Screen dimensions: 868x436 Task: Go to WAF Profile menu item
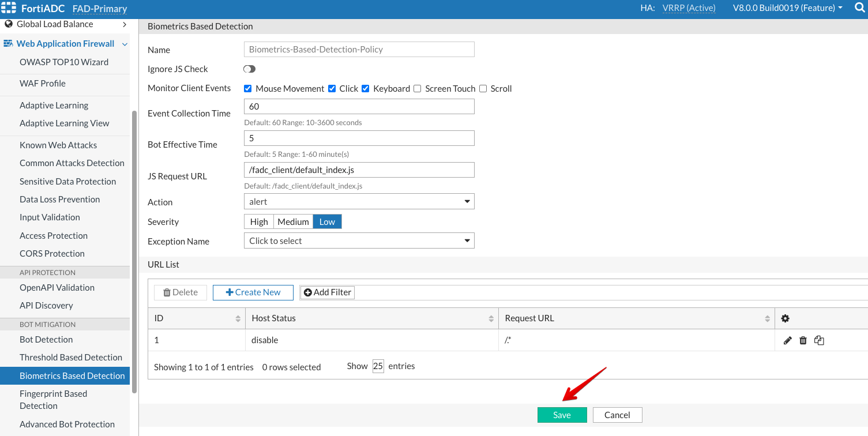[x=43, y=84]
